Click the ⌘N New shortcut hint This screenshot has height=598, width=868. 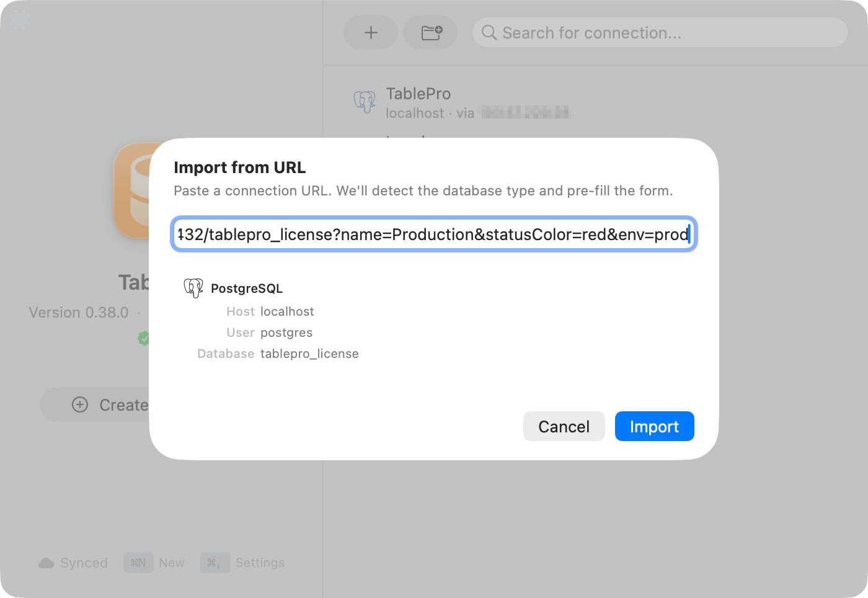[x=154, y=563]
